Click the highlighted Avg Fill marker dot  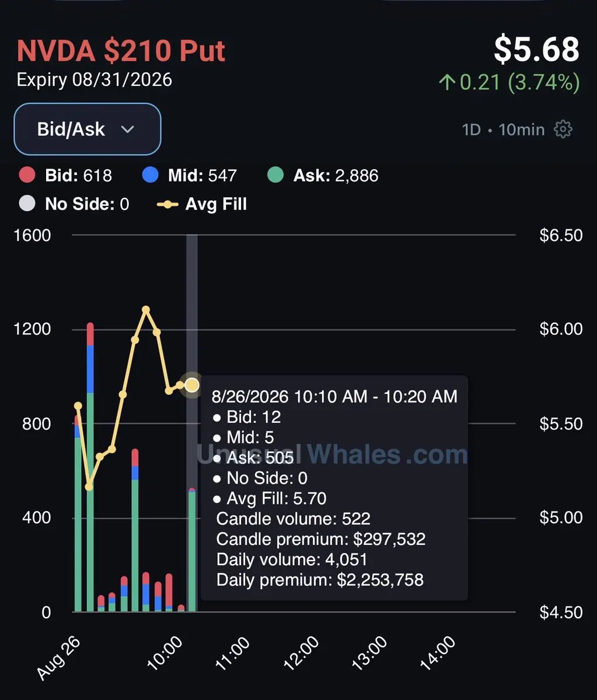pos(192,385)
